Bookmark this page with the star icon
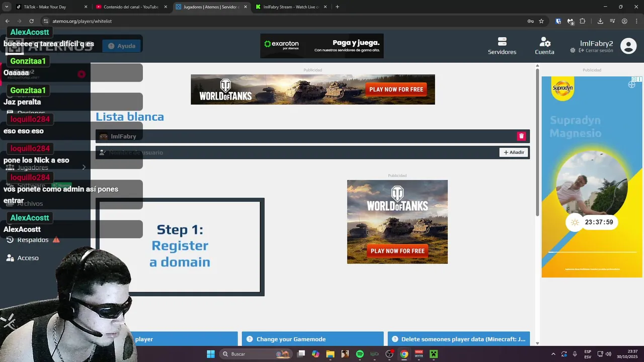The width and height of the screenshot is (644, 362). pyautogui.click(x=541, y=21)
